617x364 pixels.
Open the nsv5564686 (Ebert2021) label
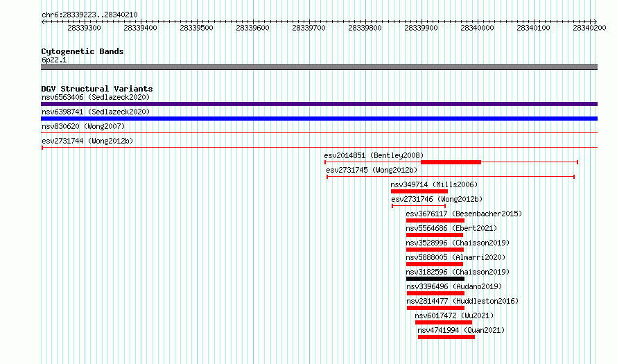point(451,228)
